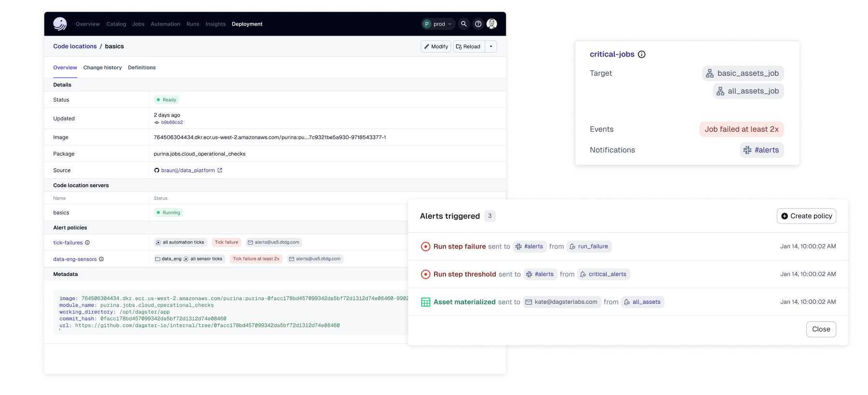Click info icon next to critical-jobs
This screenshot has height=395, width=868.
point(641,54)
